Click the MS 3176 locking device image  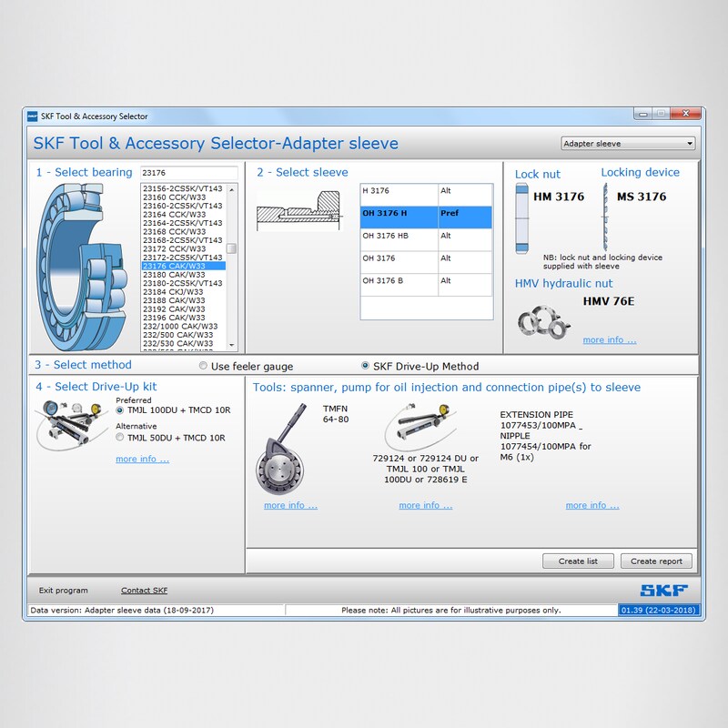coord(605,217)
